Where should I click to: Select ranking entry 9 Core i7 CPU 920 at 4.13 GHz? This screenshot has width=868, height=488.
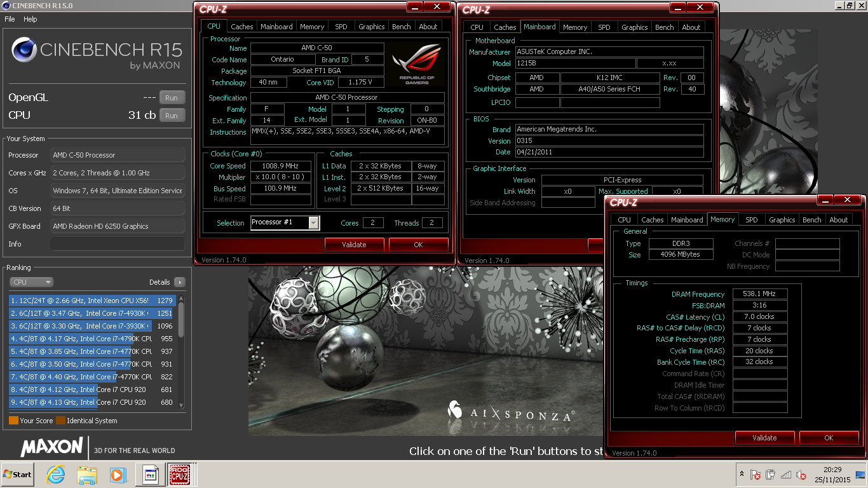click(x=92, y=402)
